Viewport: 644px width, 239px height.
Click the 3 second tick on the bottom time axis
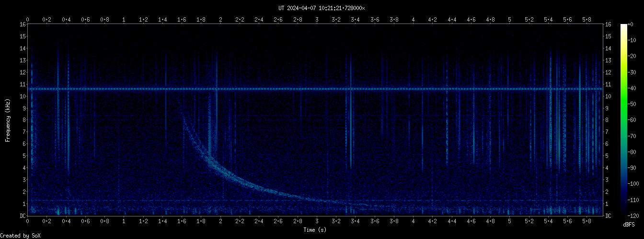[317, 222]
